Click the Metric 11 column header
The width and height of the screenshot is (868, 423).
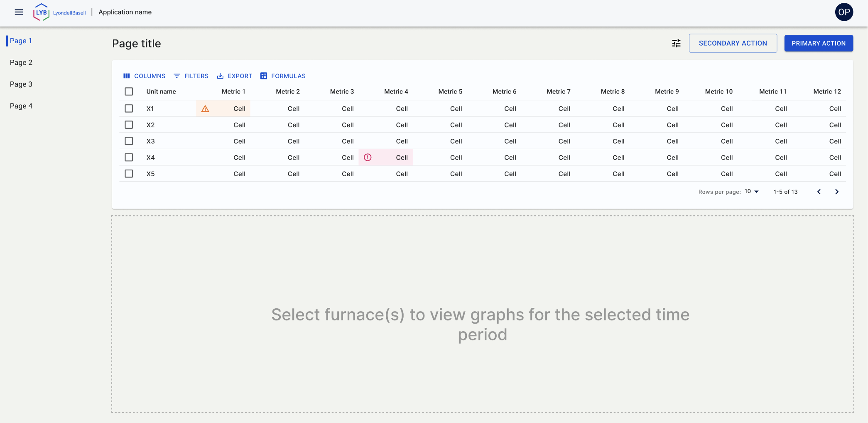coord(773,91)
